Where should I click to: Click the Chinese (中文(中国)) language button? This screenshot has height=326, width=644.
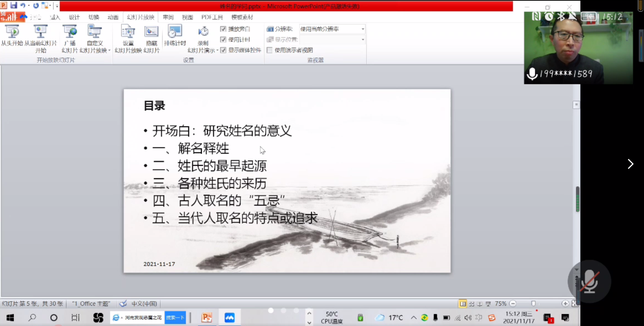pyautogui.click(x=144, y=304)
